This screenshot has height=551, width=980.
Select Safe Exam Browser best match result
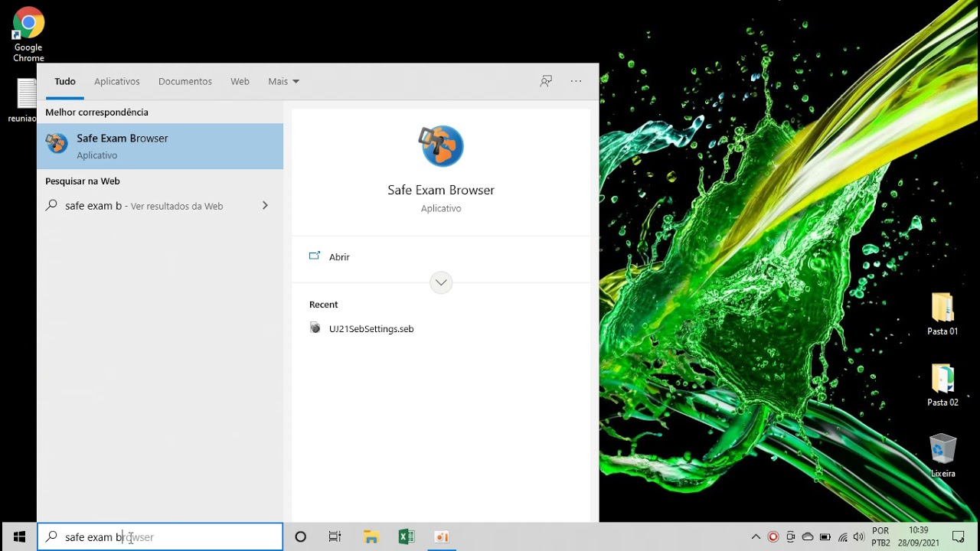coord(160,146)
